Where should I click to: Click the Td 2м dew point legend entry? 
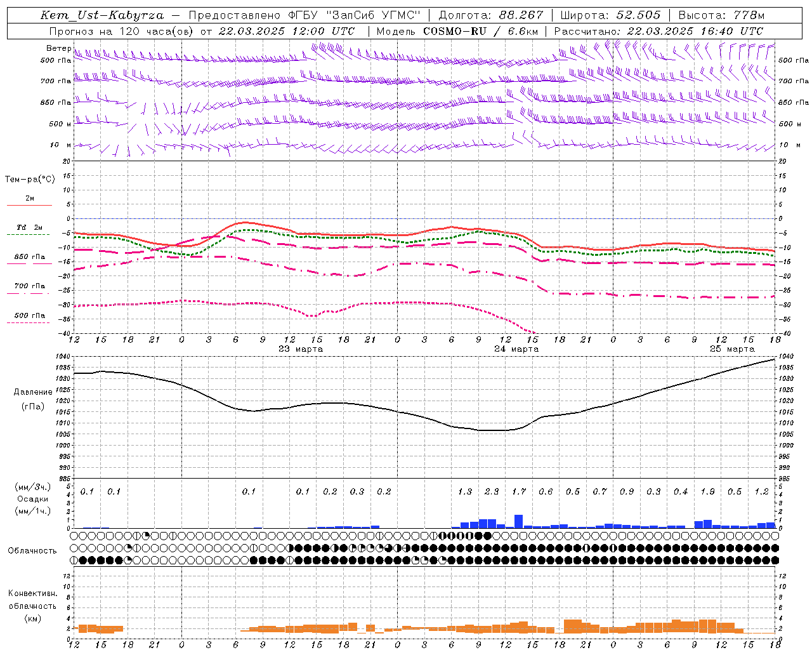[29, 227]
